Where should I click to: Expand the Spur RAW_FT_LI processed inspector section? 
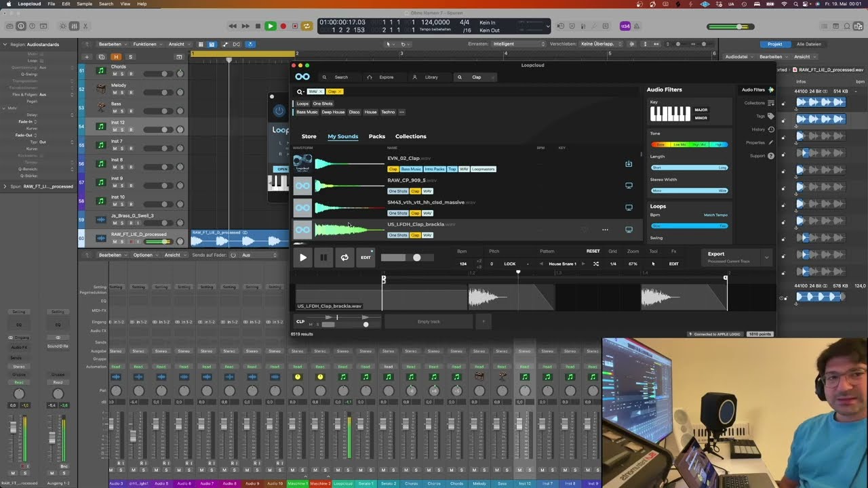(5, 186)
